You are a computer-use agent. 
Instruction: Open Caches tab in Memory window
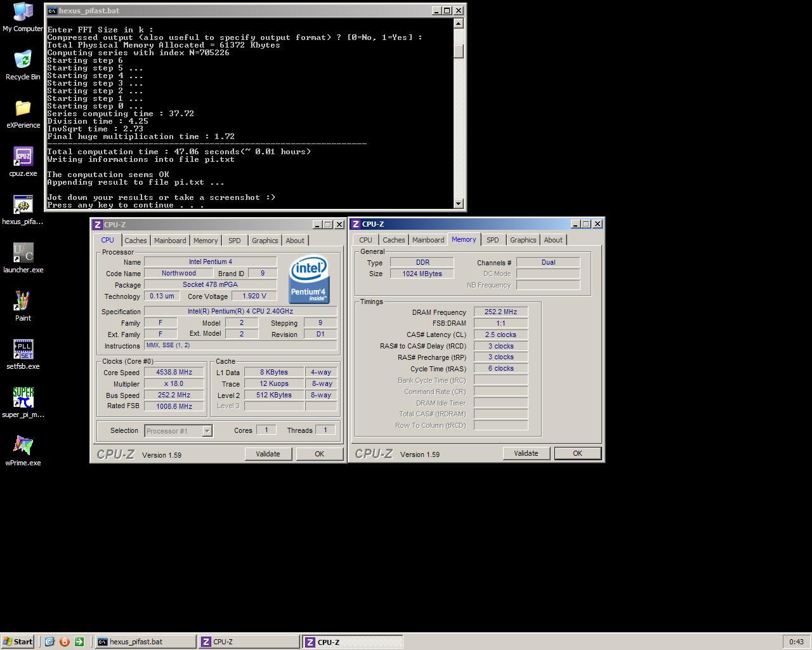(393, 240)
